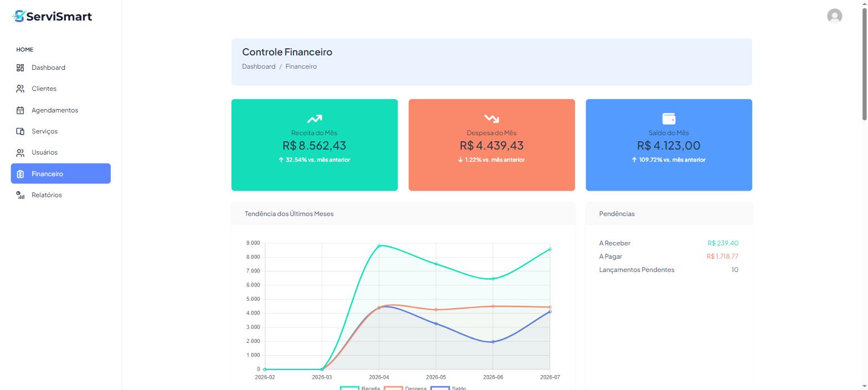Click the Saldo data point at 2026-06
This screenshot has width=868, height=390.
point(493,342)
